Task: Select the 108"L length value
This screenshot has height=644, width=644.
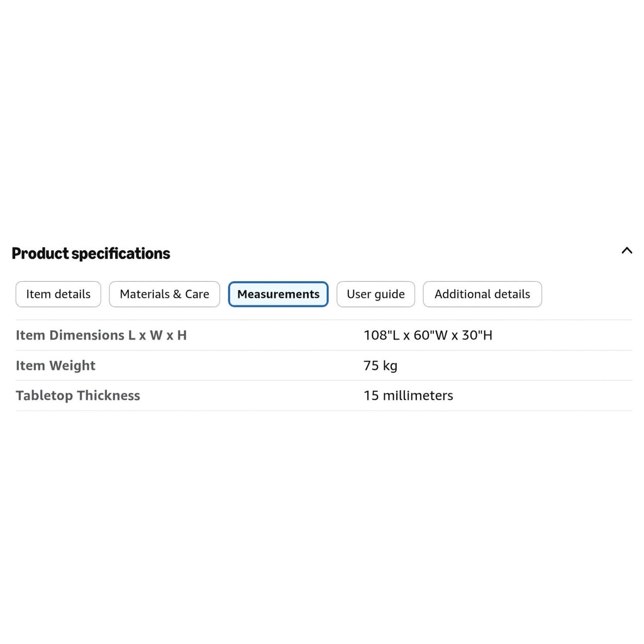Action: (382, 335)
